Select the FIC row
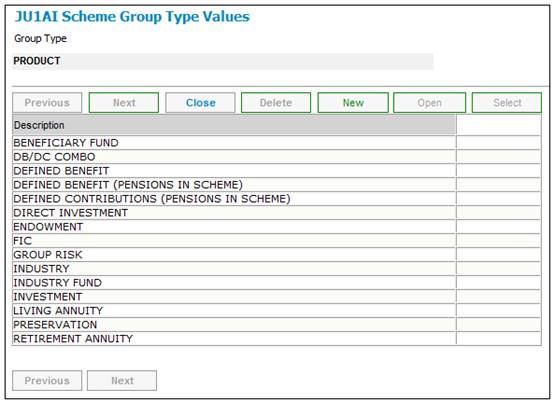Image resolution: width=554 pixels, height=403 pixels. click(277, 241)
